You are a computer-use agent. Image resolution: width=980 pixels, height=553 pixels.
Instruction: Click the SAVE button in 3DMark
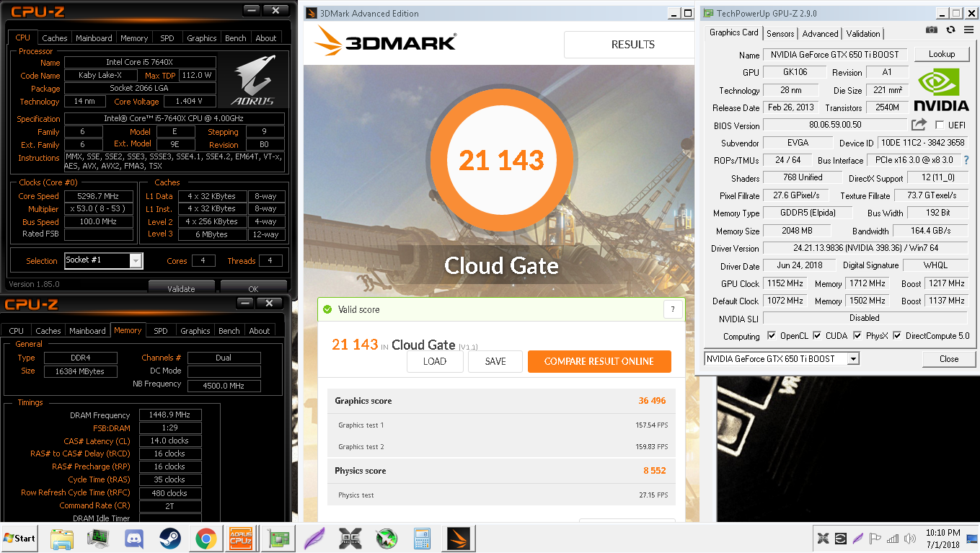coord(495,361)
